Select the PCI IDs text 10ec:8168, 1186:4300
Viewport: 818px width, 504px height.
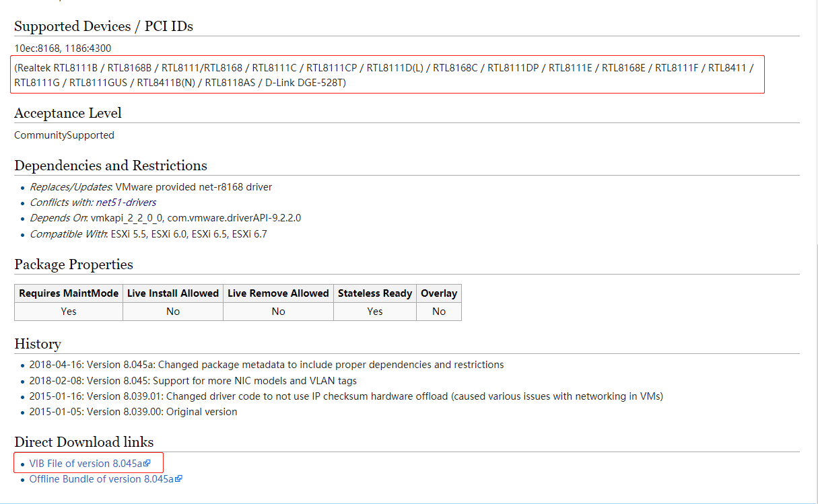(63, 48)
